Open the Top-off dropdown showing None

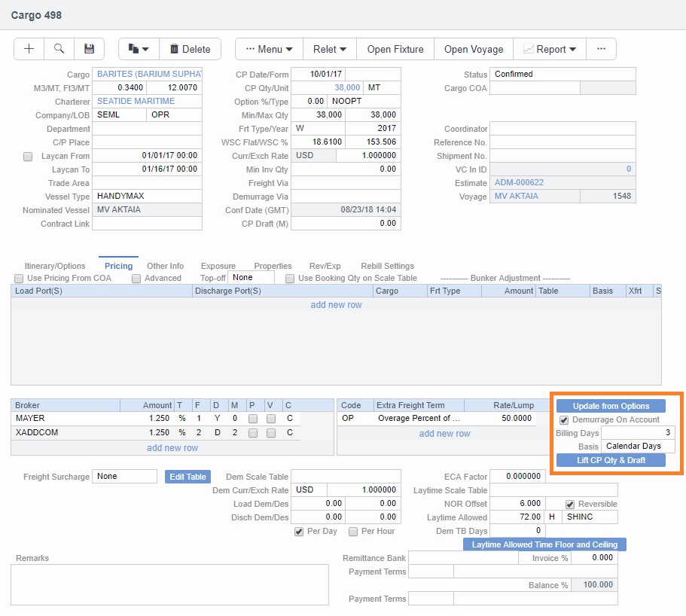point(249,276)
